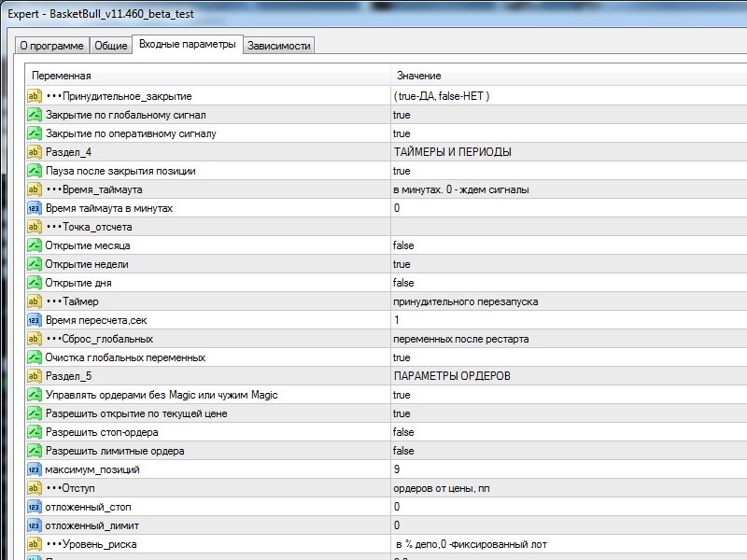Click boolean icon beside Разрешить стоп-ордера

[x=35, y=432]
